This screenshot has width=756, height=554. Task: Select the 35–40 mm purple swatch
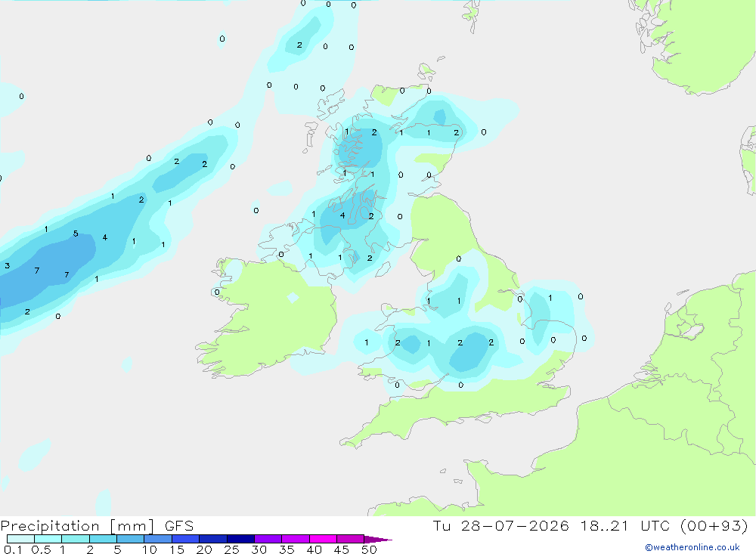295,539
